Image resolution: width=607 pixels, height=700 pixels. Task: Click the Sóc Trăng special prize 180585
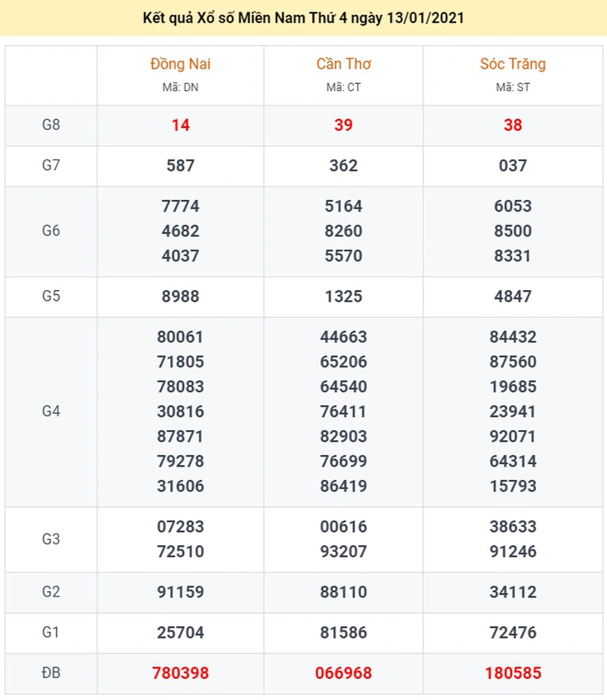[513, 673]
